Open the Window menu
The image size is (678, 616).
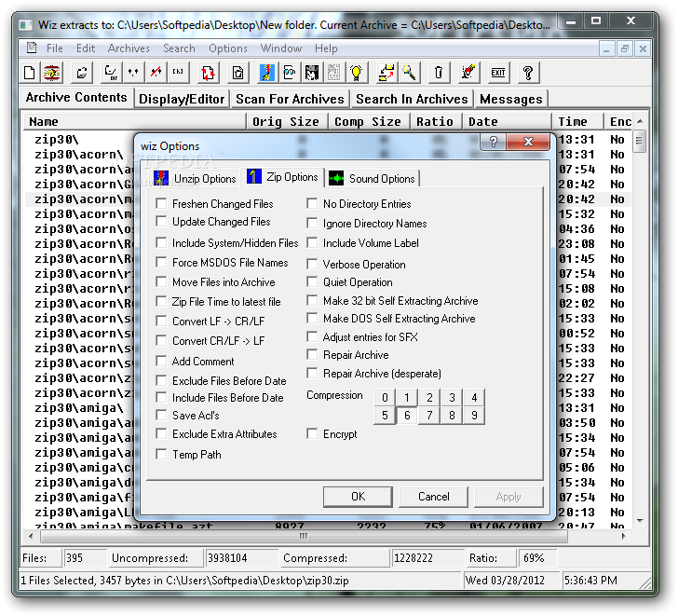click(x=281, y=48)
